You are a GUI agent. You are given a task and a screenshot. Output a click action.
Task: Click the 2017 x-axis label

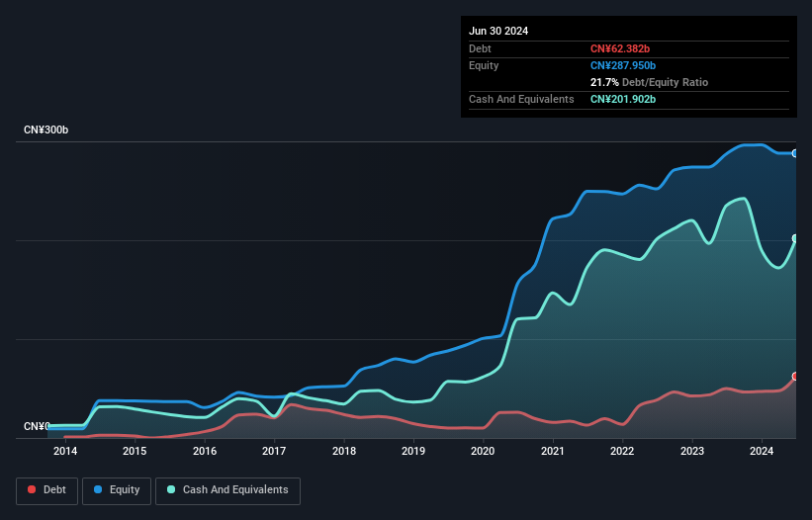point(274,451)
